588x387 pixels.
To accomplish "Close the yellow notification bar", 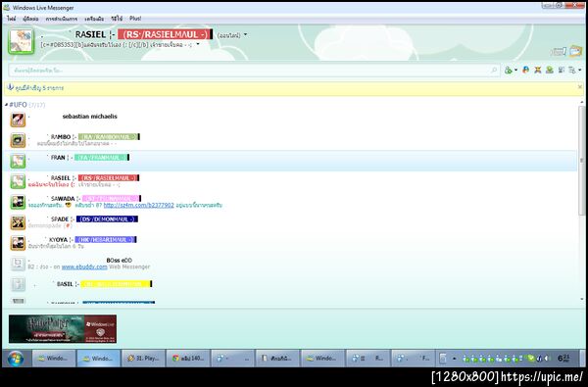I will click(x=580, y=87).
